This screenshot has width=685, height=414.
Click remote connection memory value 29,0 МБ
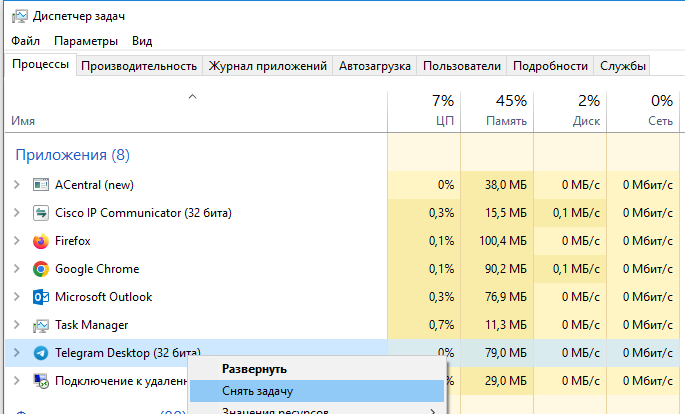(506, 381)
